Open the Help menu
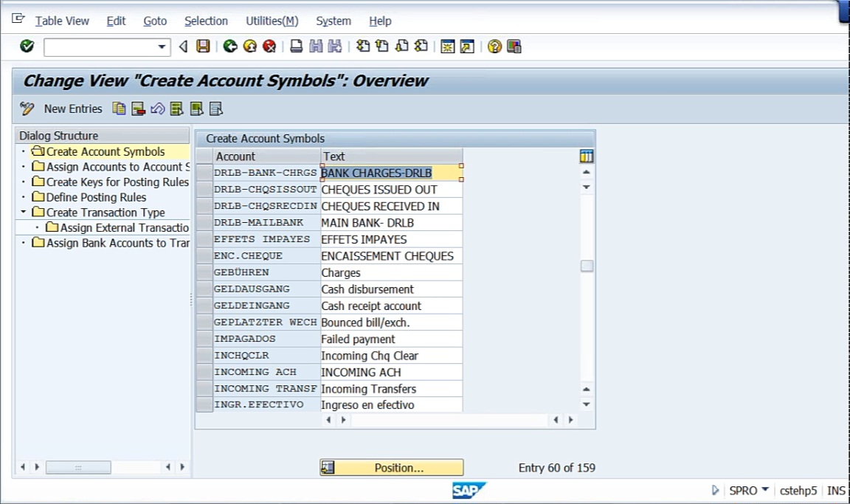850x504 pixels. 380,21
